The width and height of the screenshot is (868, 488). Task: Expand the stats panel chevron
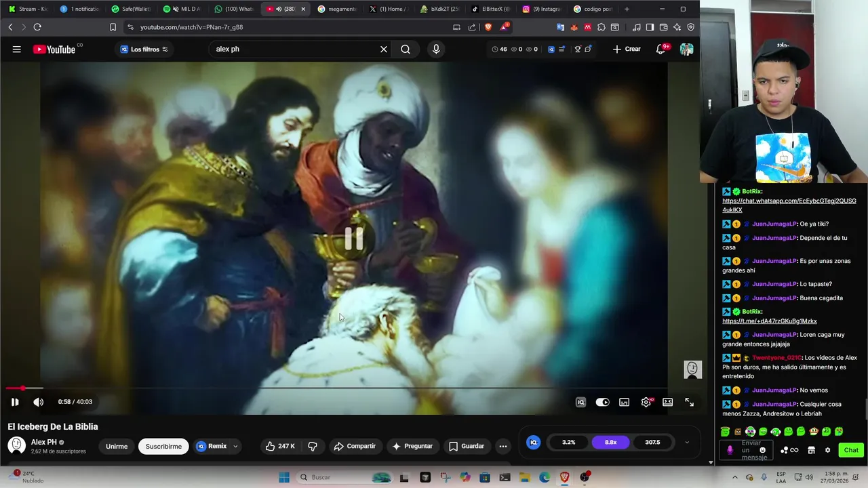point(686,442)
